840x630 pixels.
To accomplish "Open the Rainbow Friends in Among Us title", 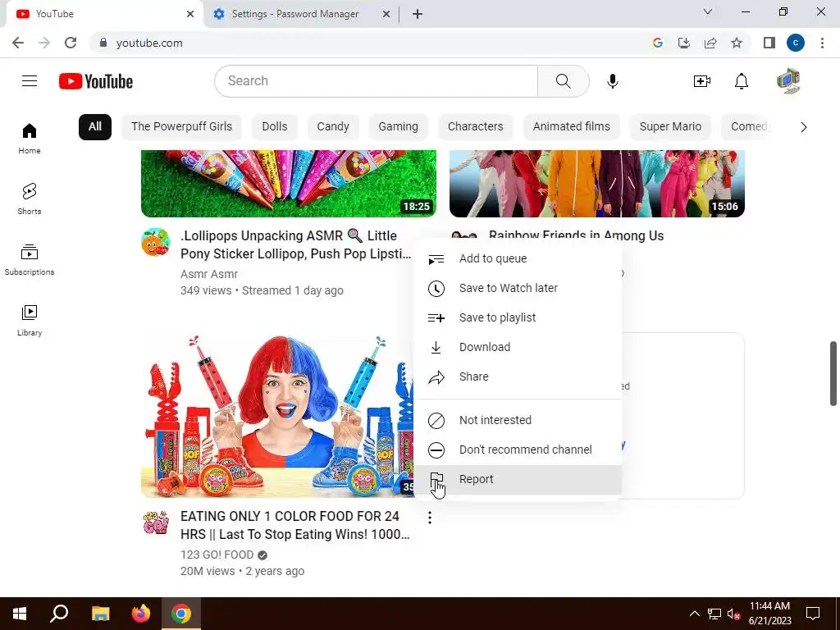I will click(577, 236).
